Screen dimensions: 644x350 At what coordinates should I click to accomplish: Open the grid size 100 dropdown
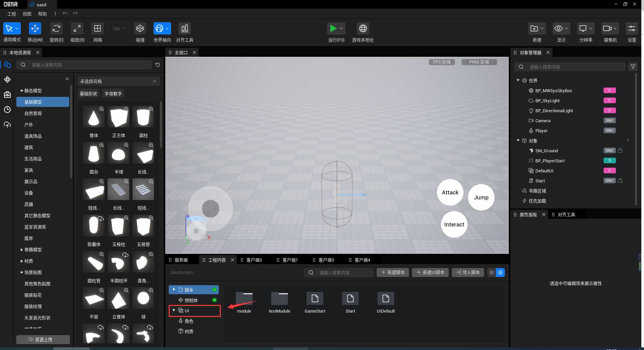pyautogui.click(x=118, y=29)
